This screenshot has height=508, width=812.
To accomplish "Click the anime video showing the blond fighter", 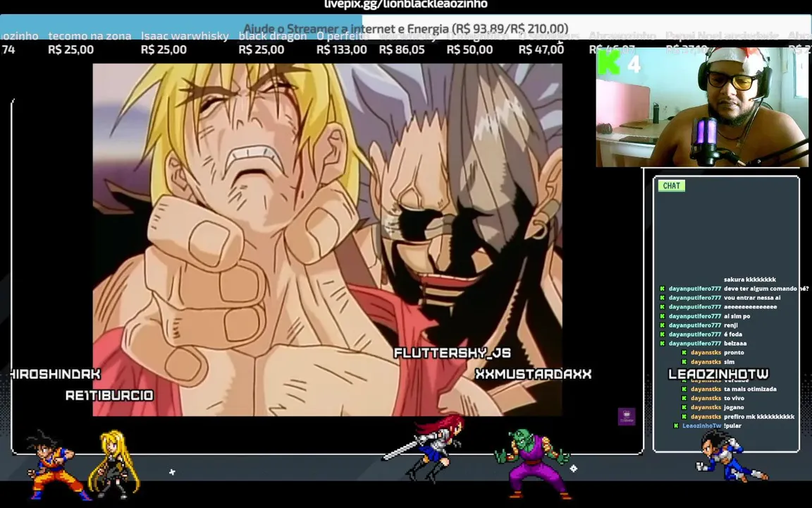I will (x=327, y=239).
